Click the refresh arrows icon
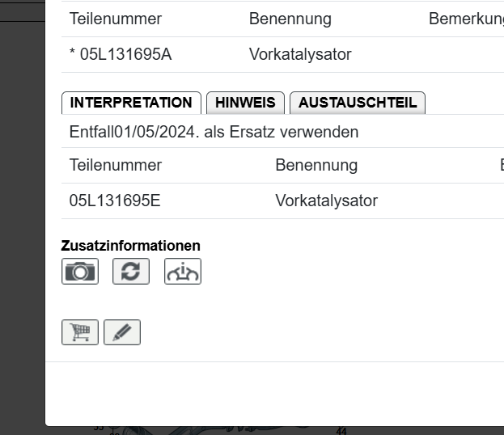 tap(131, 272)
